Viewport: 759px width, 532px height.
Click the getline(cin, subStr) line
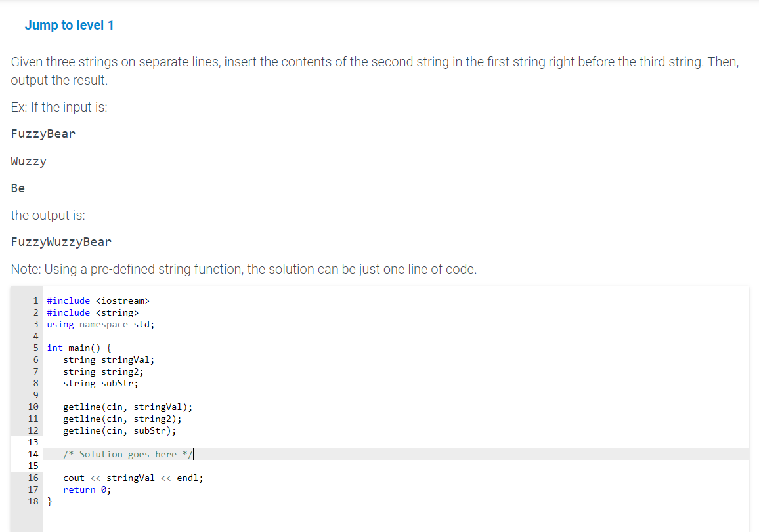(119, 430)
